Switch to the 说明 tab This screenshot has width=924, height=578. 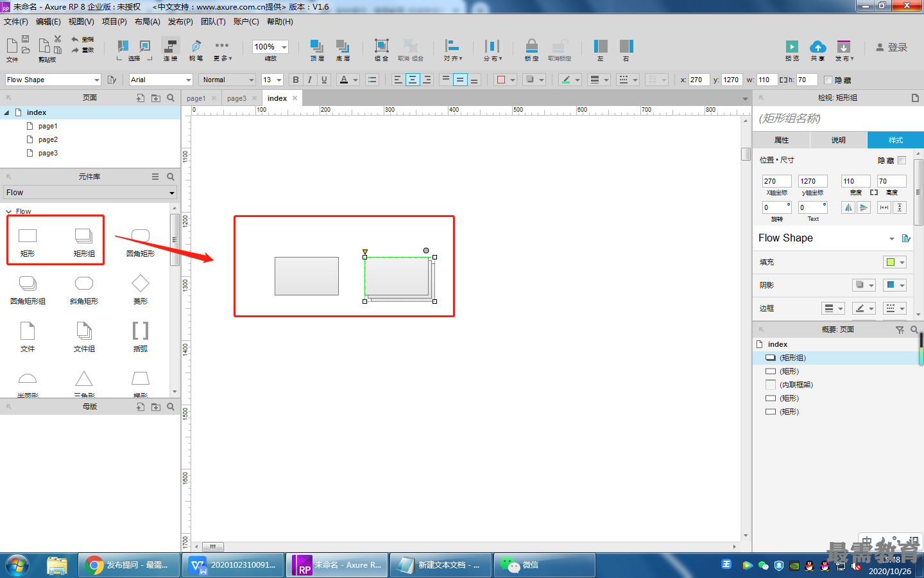tap(839, 140)
